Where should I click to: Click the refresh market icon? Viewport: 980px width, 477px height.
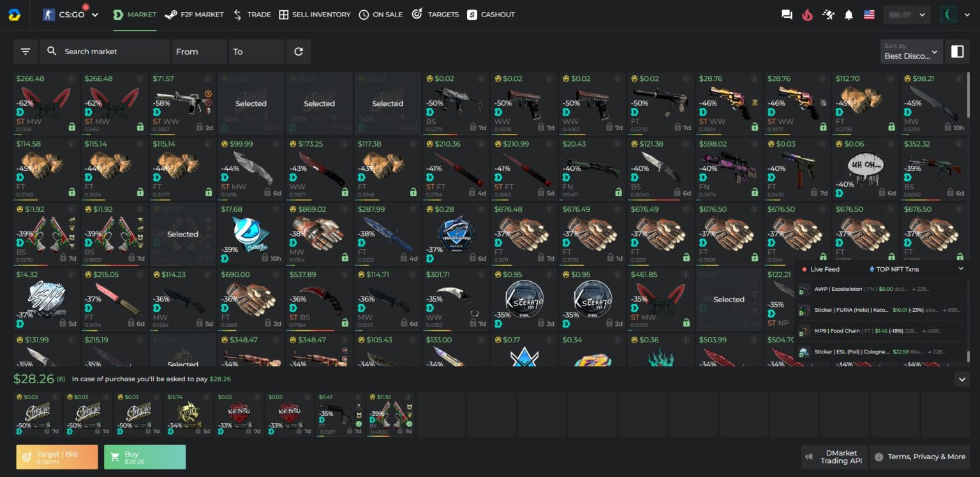(x=299, y=52)
